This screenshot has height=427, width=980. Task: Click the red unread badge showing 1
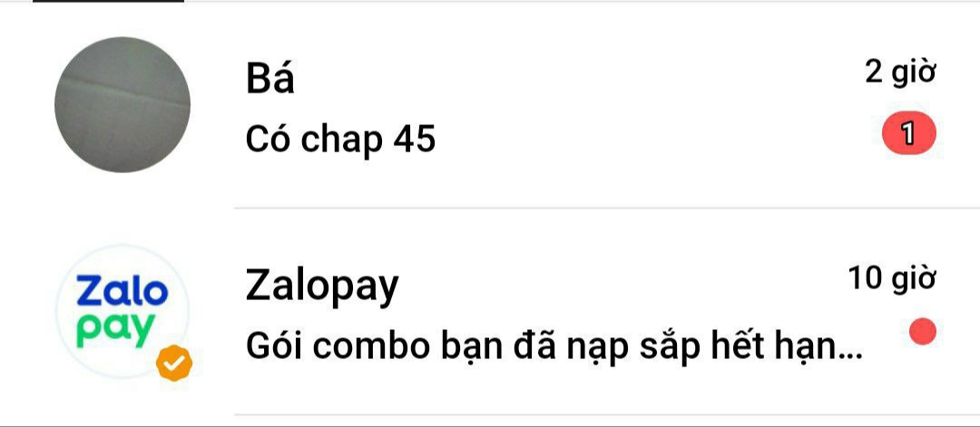pyautogui.click(x=908, y=134)
